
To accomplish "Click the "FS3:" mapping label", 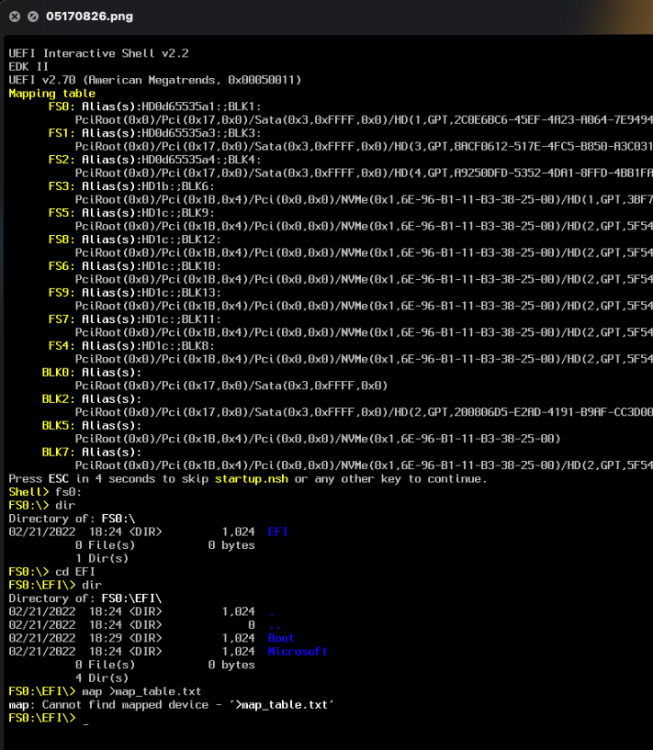I will pyautogui.click(x=62, y=186).
